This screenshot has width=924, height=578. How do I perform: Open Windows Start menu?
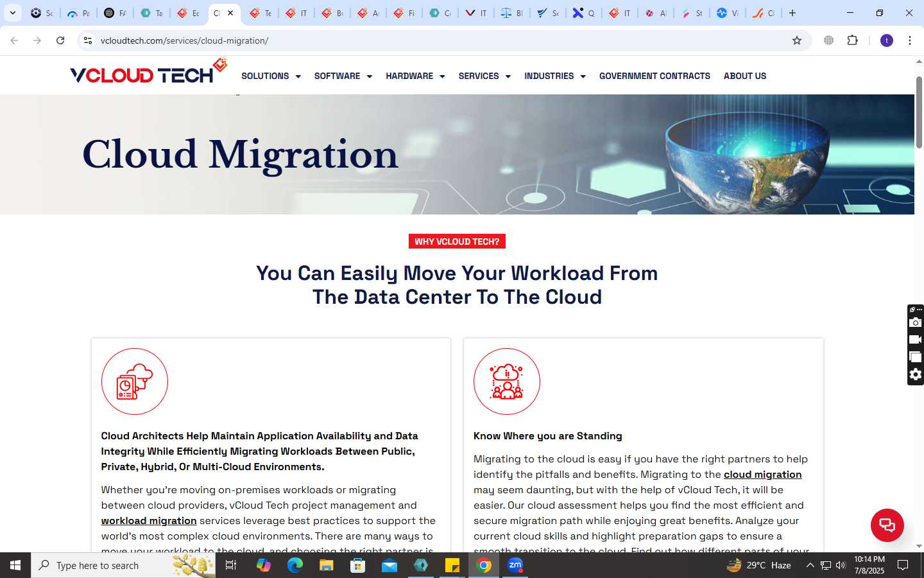[15, 565]
